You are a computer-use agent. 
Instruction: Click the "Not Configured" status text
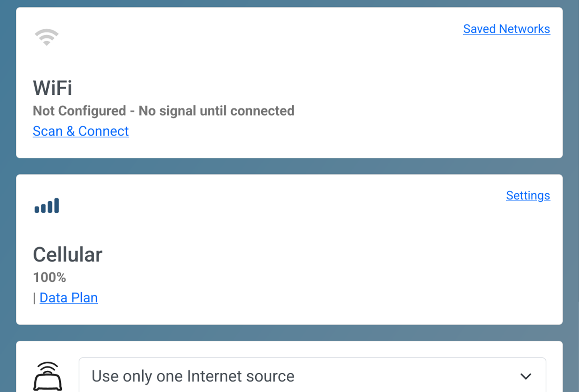(80, 111)
